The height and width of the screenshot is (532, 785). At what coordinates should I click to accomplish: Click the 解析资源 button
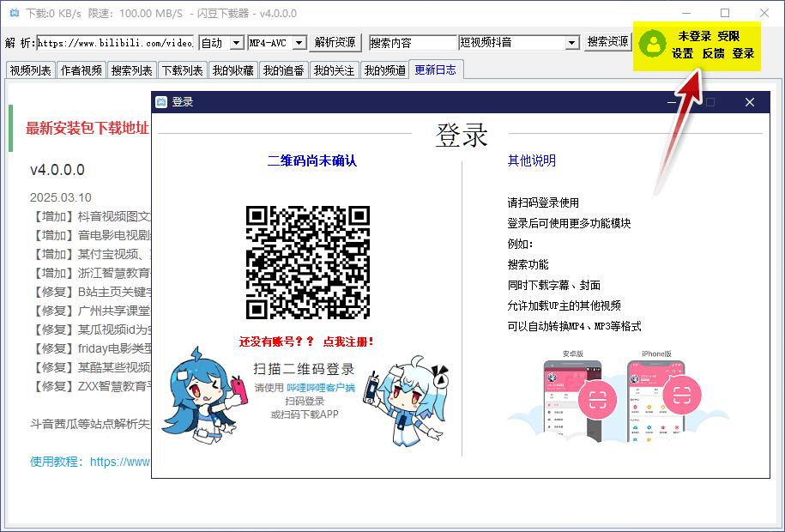tap(335, 43)
